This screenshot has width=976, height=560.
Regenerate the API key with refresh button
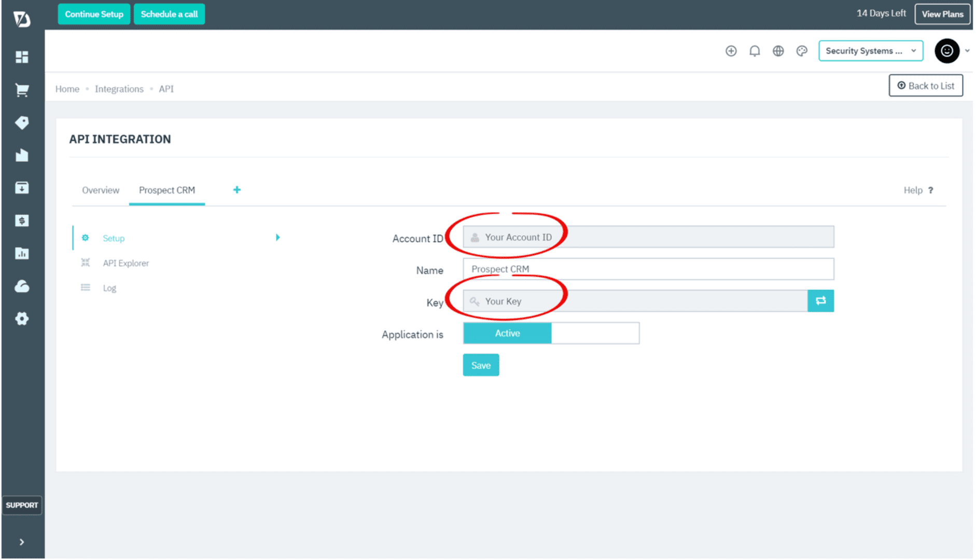click(820, 301)
